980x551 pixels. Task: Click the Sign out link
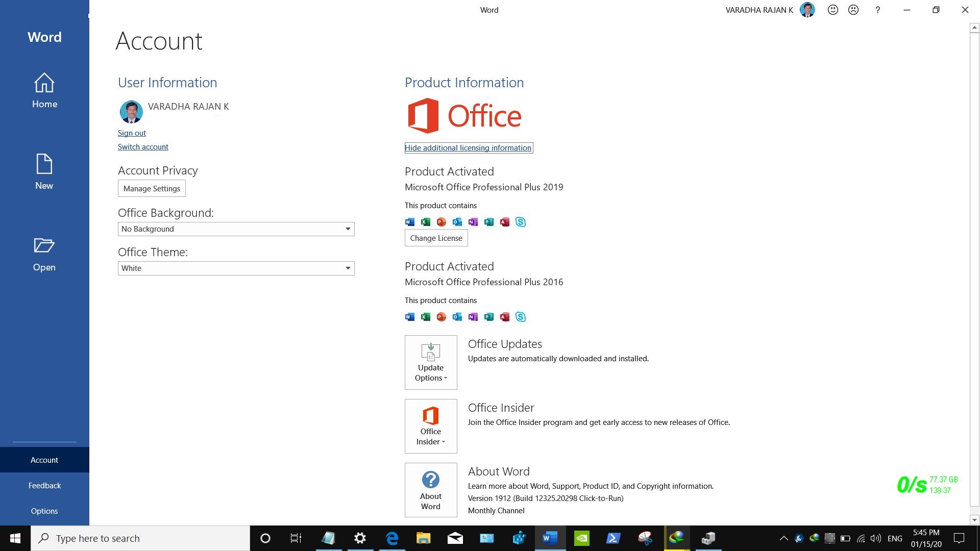point(131,133)
